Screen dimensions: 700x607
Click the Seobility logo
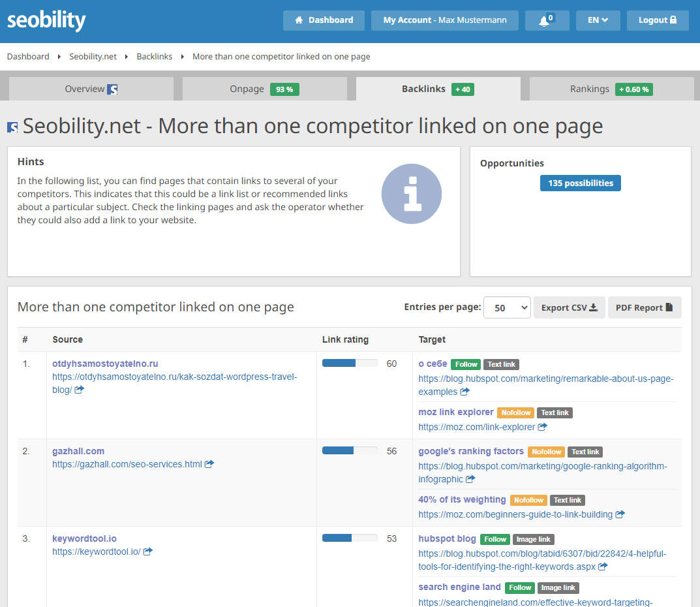46,20
